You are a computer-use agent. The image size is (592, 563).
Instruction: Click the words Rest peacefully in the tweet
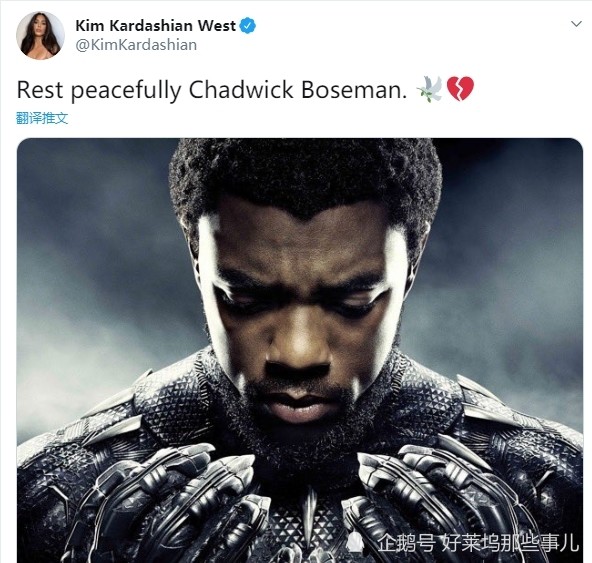point(99,91)
